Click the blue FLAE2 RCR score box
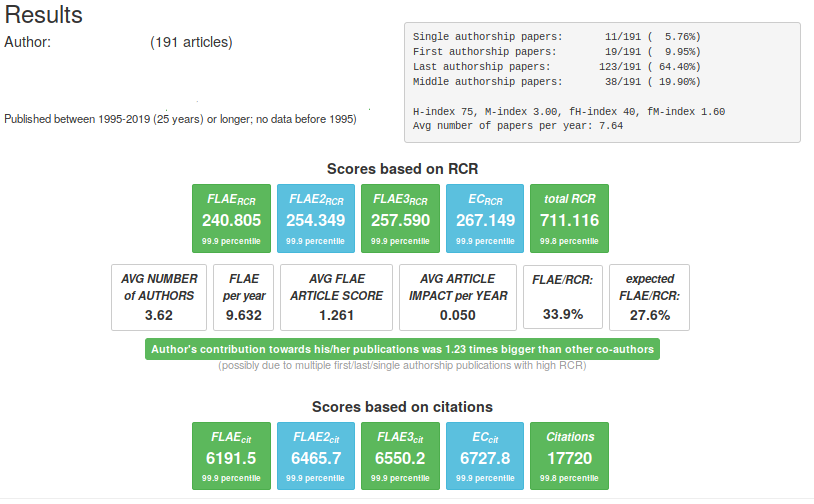Screen dimensions: 814x504 pos(315,217)
